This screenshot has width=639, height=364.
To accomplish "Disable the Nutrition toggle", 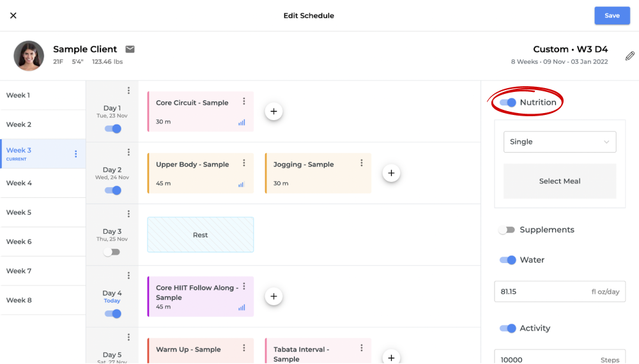I will [508, 102].
